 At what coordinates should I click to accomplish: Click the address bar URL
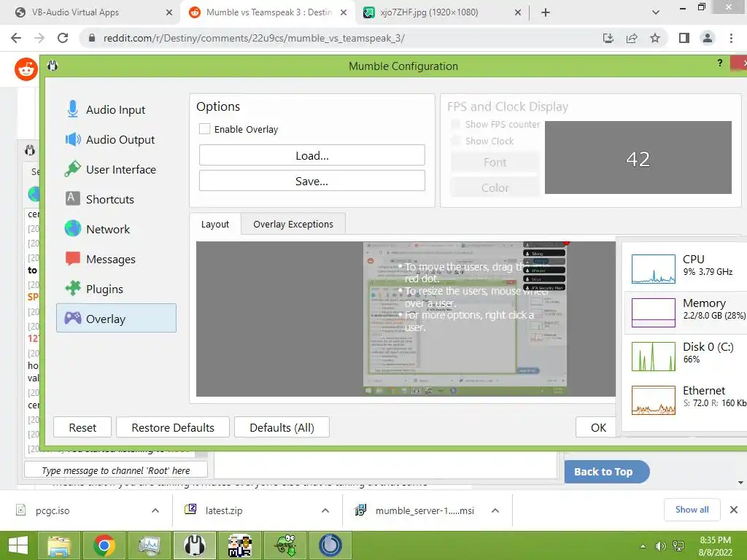254,38
